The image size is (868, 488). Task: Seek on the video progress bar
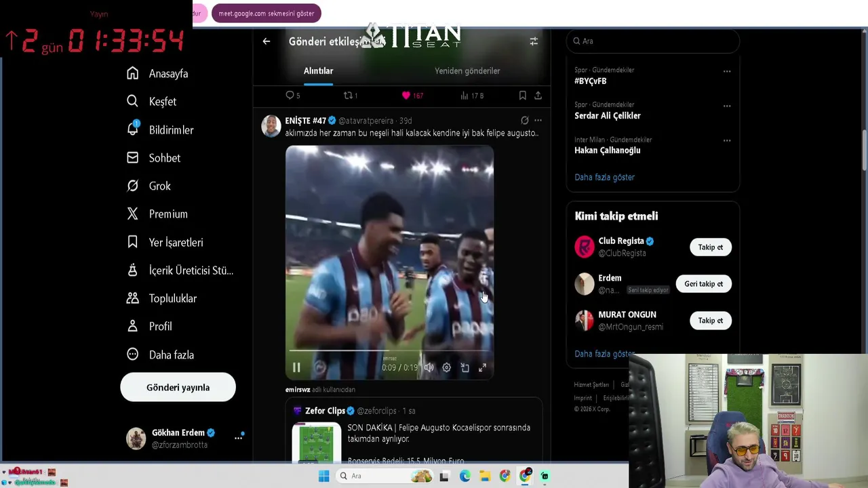click(389, 351)
